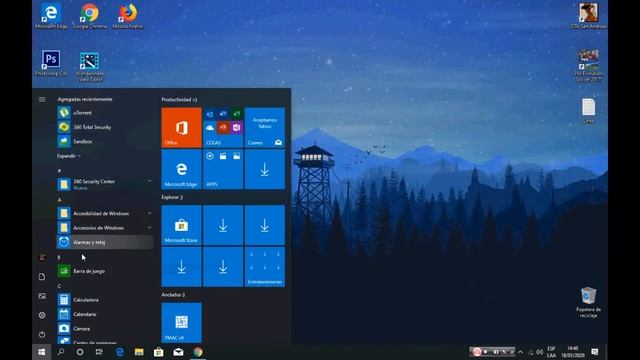Open the Microsoft Store tile
Image resolution: width=640 pixels, height=360 pixels.
pyautogui.click(x=181, y=225)
